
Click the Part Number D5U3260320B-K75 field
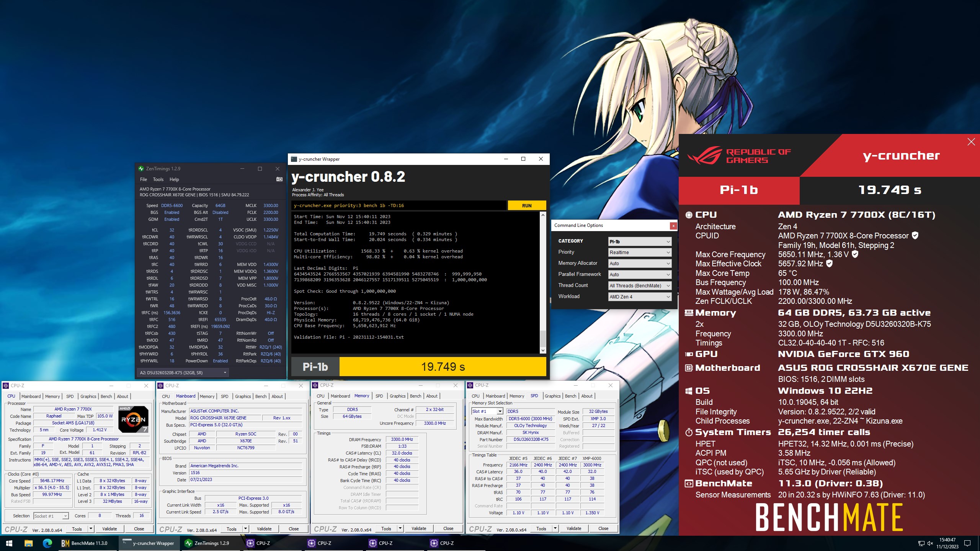(531, 440)
